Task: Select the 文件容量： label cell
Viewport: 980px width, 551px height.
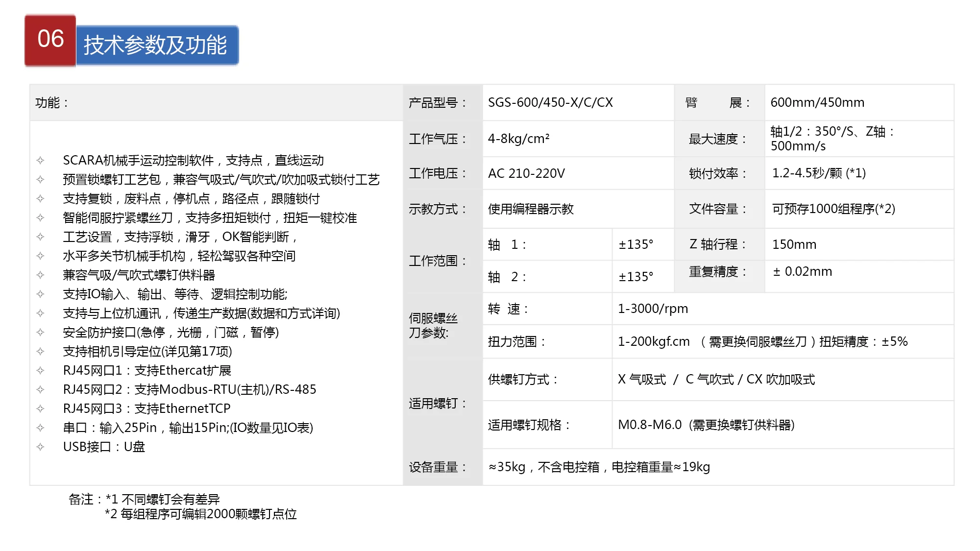Action: pyautogui.click(x=719, y=209)
